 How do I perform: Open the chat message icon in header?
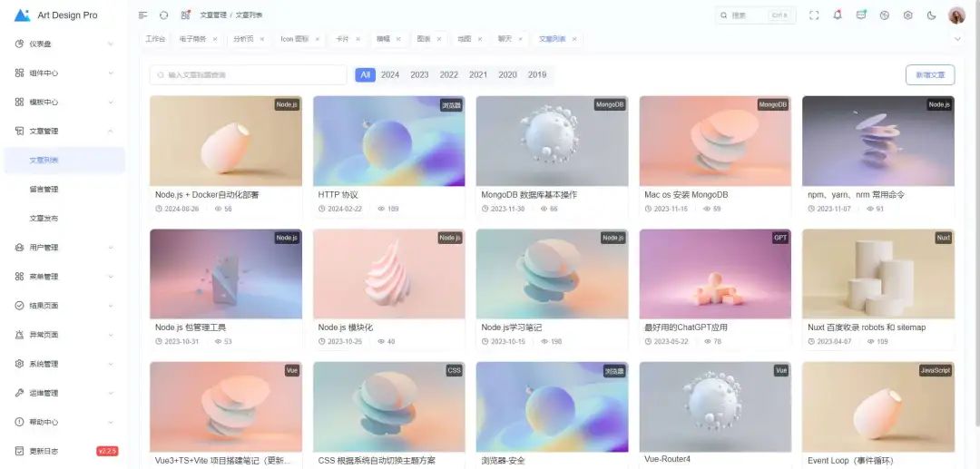point(861,15)
